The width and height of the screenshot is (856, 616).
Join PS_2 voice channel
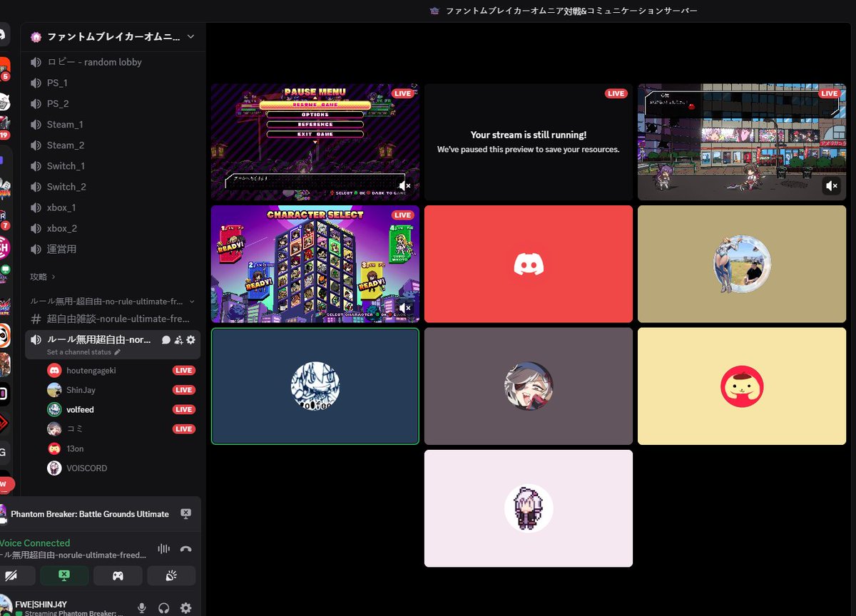[113, 103]
